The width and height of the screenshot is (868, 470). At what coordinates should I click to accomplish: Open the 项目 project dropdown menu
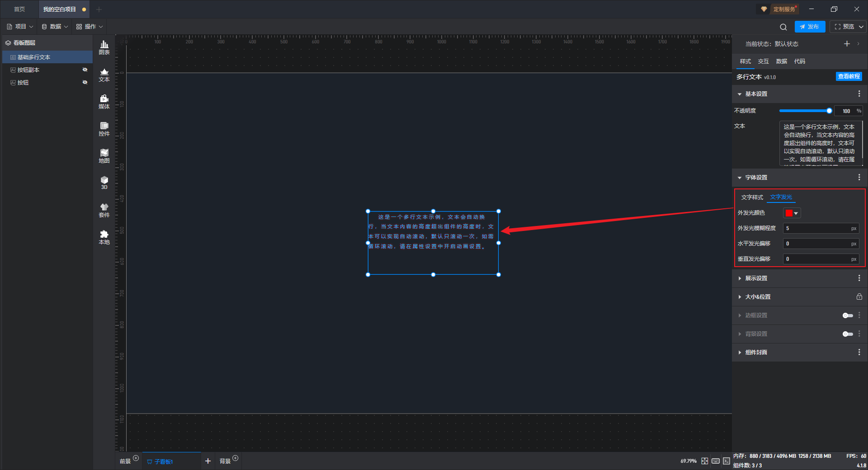tap(20, 27)
